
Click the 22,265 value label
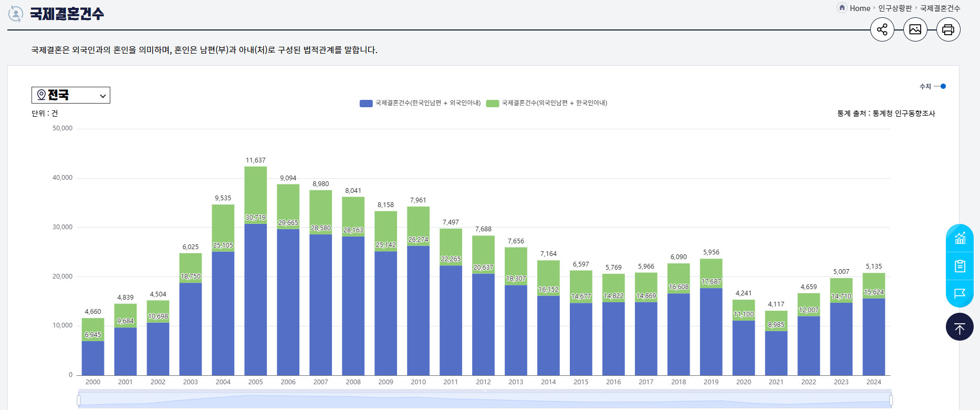coord(451,259)
